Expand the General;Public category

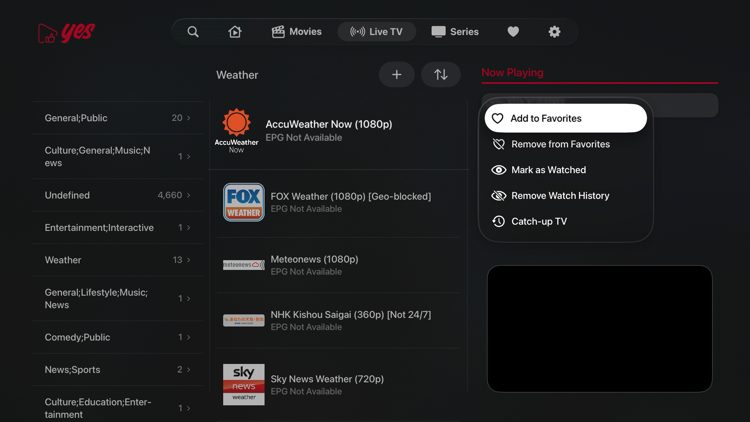pyautogui.click(x=117, y=118)
